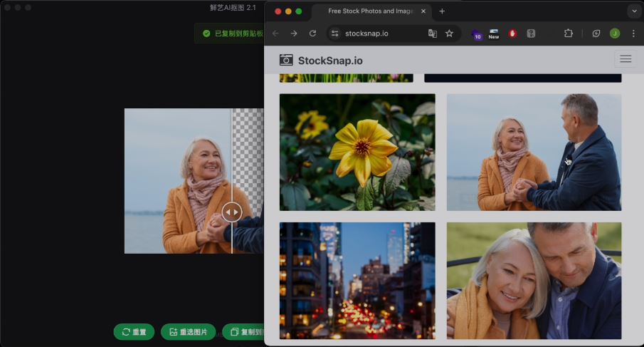The image size is (644, 347).
Task: Open the StockSnap hamburger menu
Action: (625, 60)
